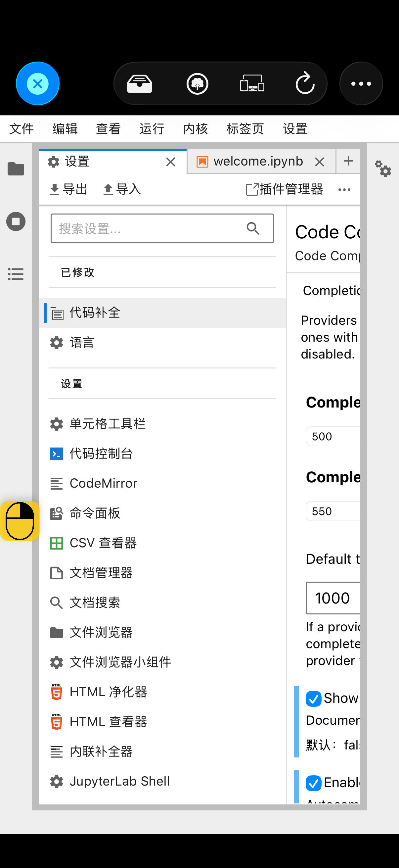Viewport: 399px width, 868px height.
Task: Click the document icon beside 文档管理器
Action: 57,573
